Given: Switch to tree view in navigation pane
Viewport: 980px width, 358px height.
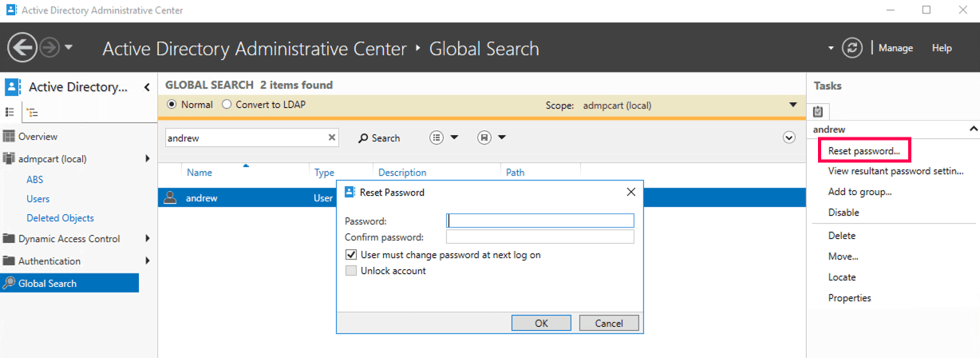Looking at the screenshot, I should point(31,113).
